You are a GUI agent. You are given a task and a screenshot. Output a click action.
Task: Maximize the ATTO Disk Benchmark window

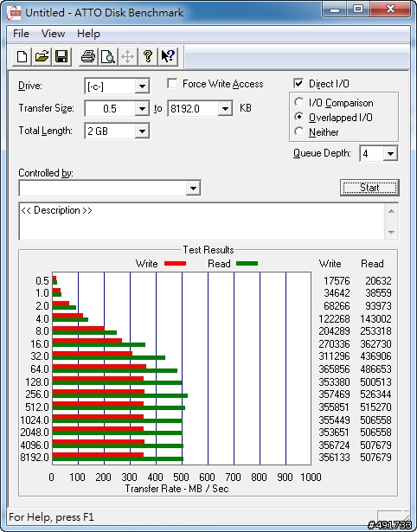pyautogui.click(x=358, y=10)
